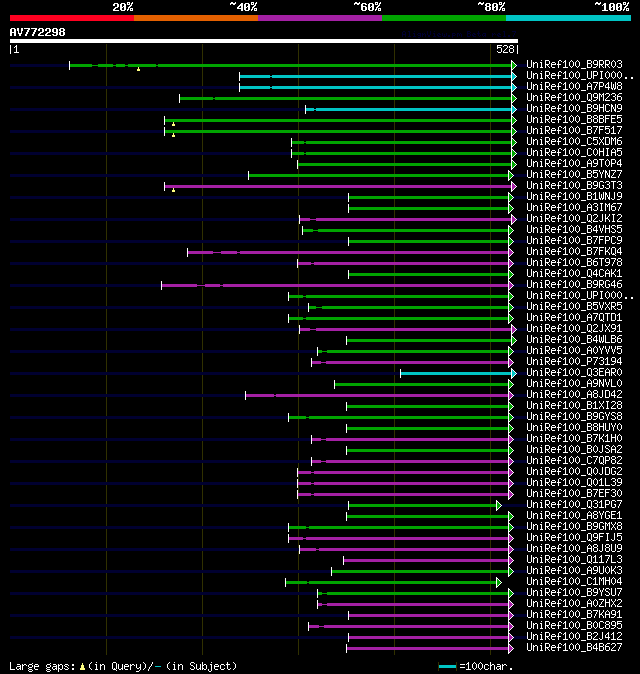Open hit UniRef100_A0YVV5

(x=574, y=350)
